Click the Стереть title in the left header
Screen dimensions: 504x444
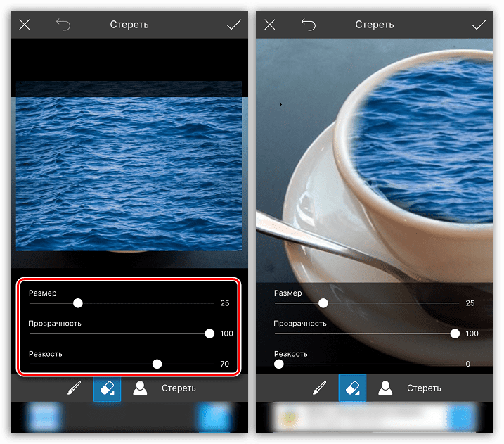[x=129, y=25]
